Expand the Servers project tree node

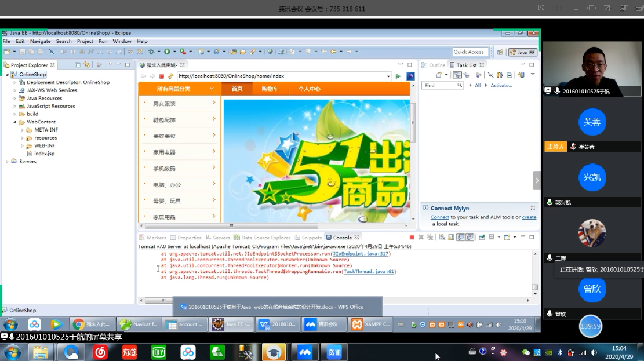(x=8, y=162)
